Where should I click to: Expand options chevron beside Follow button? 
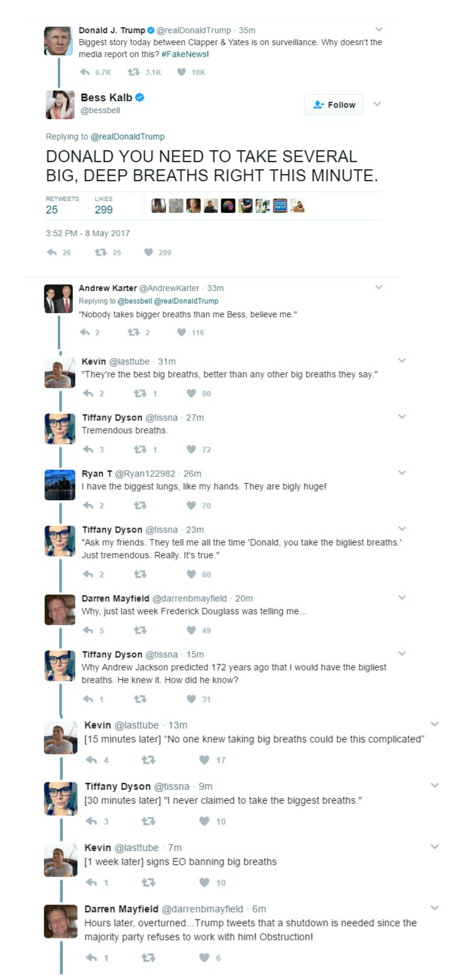377,104
